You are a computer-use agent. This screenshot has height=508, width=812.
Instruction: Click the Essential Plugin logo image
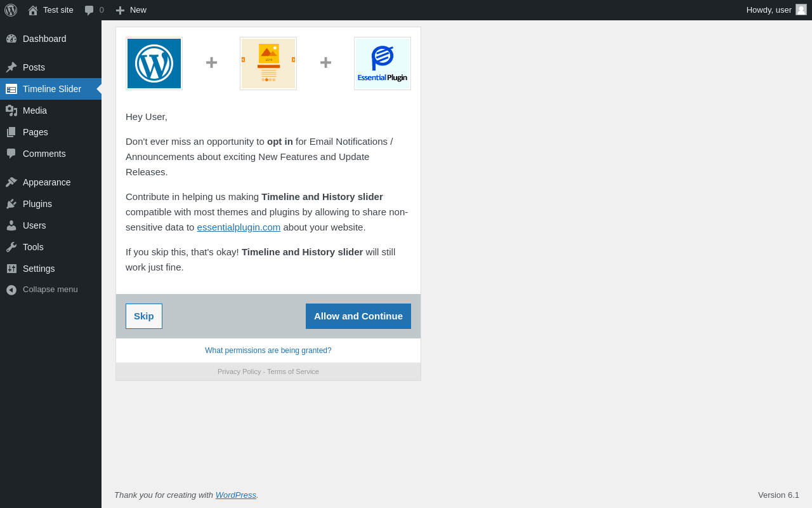tap(383, 63)
